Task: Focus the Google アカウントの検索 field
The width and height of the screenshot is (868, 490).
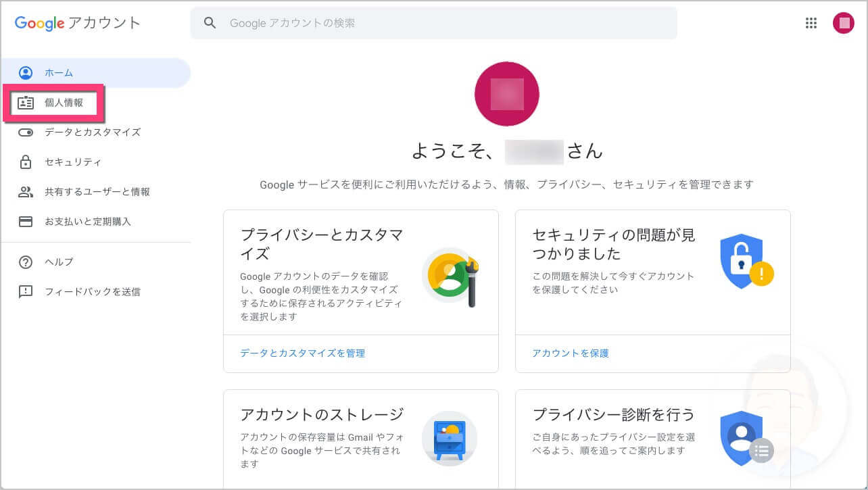Action: point(433,23)
